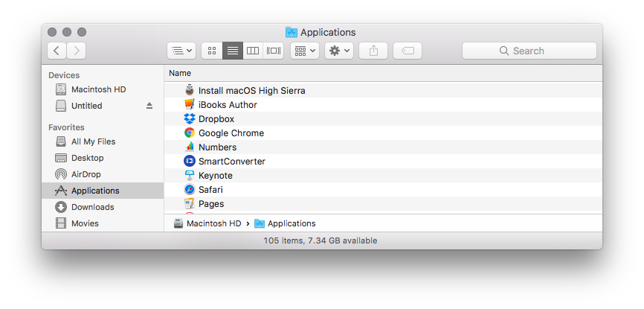Click inside the Search field

529,51
